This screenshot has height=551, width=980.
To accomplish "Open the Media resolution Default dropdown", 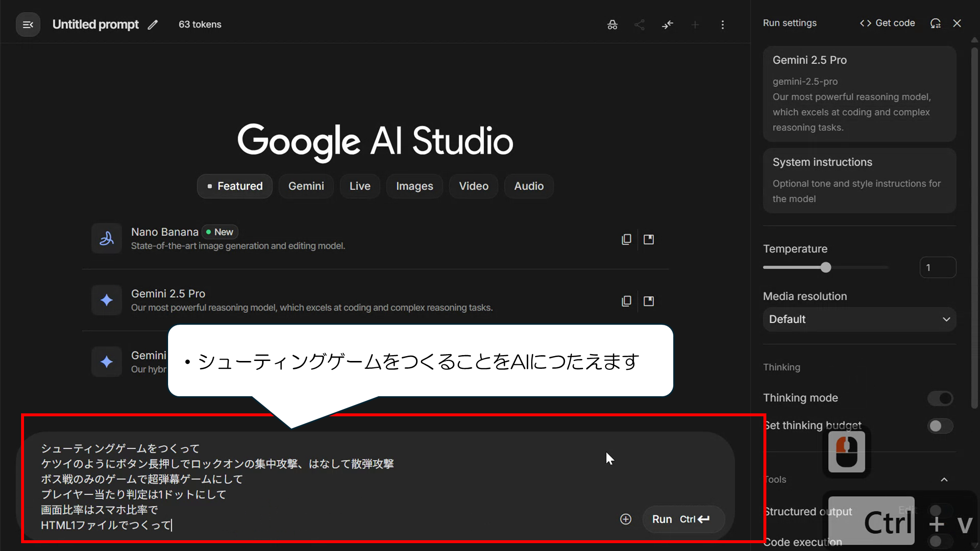I will click(x=859, y=319).
